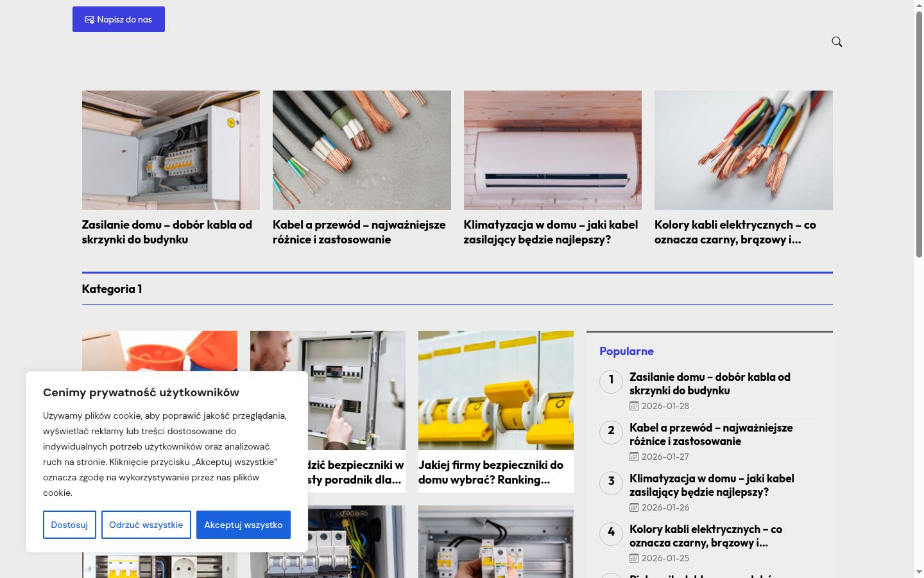
Task: Open cookie settings with Dostosuj
Action: [x=69, y=525]
